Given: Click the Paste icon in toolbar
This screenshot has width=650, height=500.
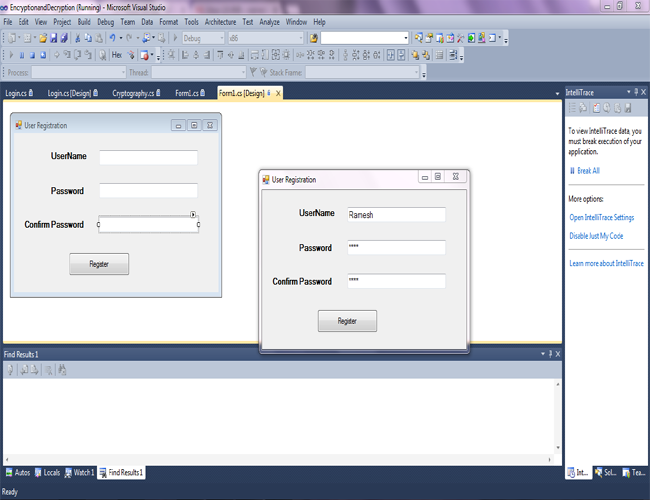Looking at the screenshot, I should pyautogui.click(x=99, y=38).
